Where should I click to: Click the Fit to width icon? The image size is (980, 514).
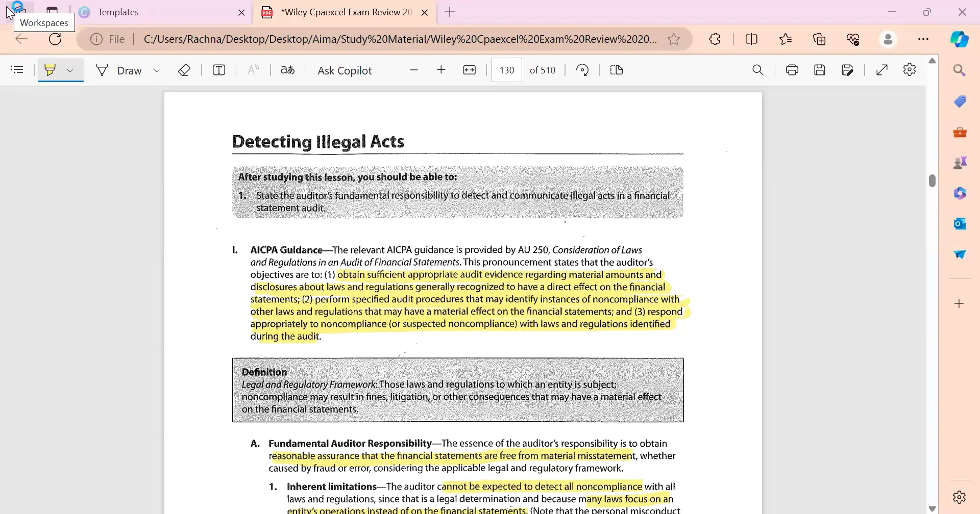pos(470,70)
